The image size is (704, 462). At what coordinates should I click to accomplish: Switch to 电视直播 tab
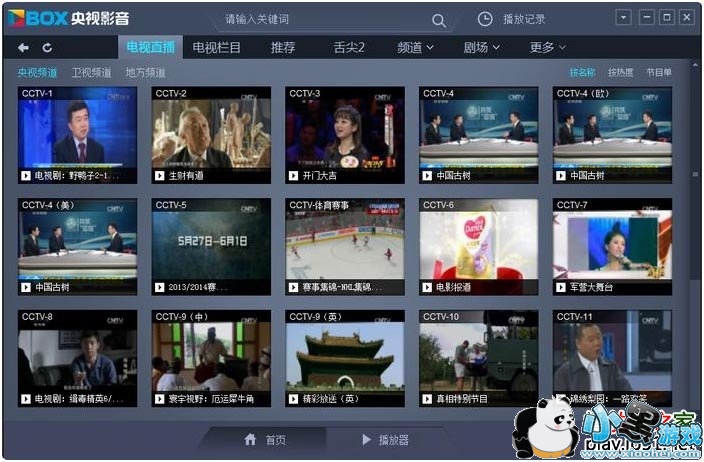[x=150, y=47]
